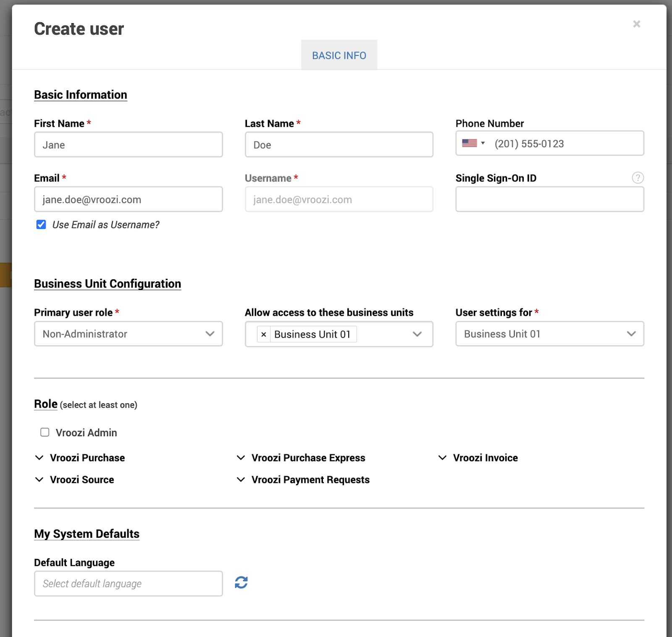Viewport: 672px width, 637px height.
Task: Open Primary user role dropdown
Action: (129, 334)
